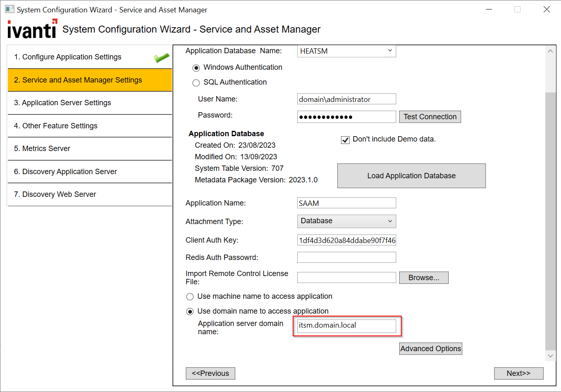
Task: Click the ivanti logo
Action: (x=31, y=29)
